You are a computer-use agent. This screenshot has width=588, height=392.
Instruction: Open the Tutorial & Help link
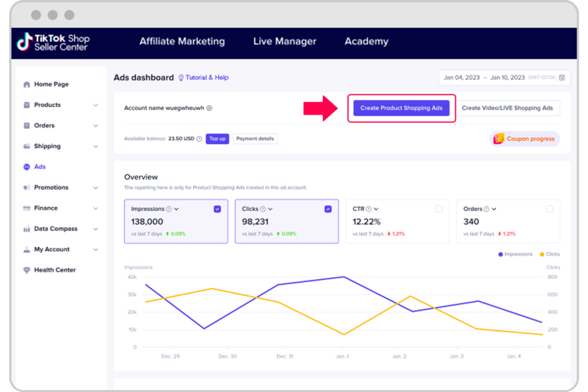pyautogui.click(x=206, y=77)
